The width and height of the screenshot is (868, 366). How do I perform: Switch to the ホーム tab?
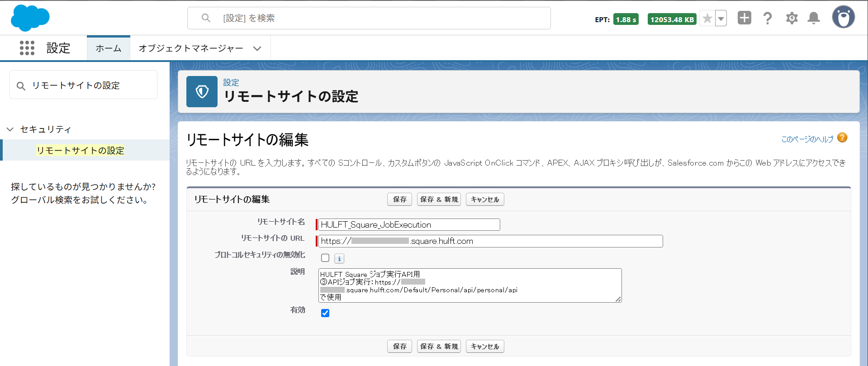click(109, 48)
